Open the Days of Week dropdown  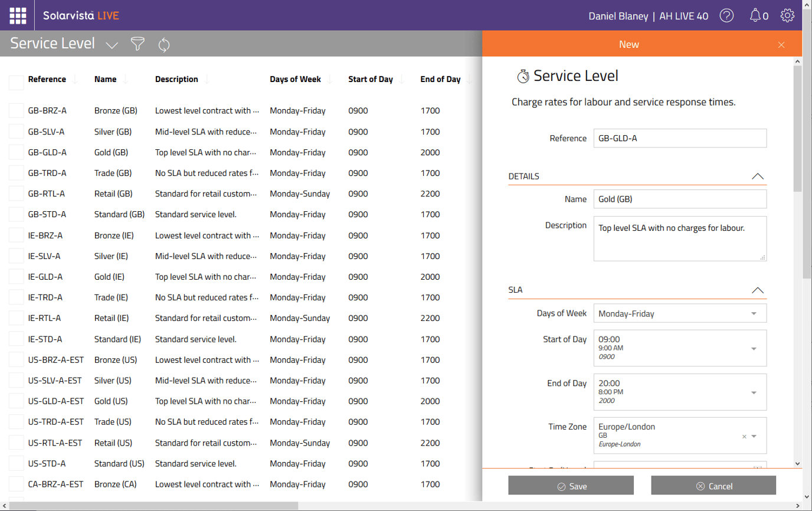pos(754,314)
